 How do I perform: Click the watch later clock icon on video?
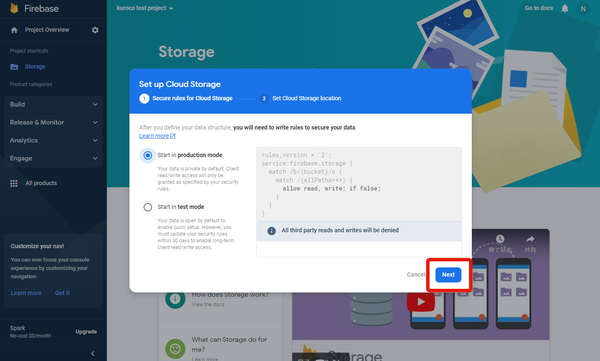coord(500,239)
